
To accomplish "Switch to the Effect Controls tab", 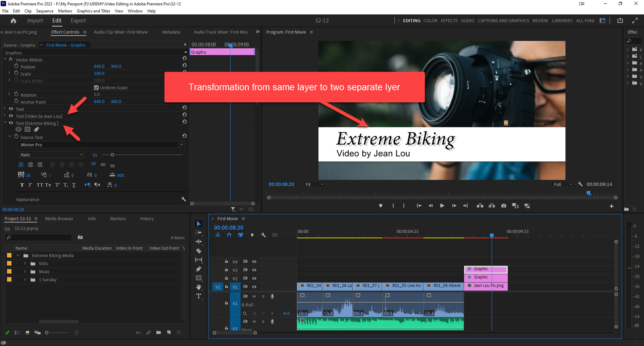I will (x=66, y=32).
